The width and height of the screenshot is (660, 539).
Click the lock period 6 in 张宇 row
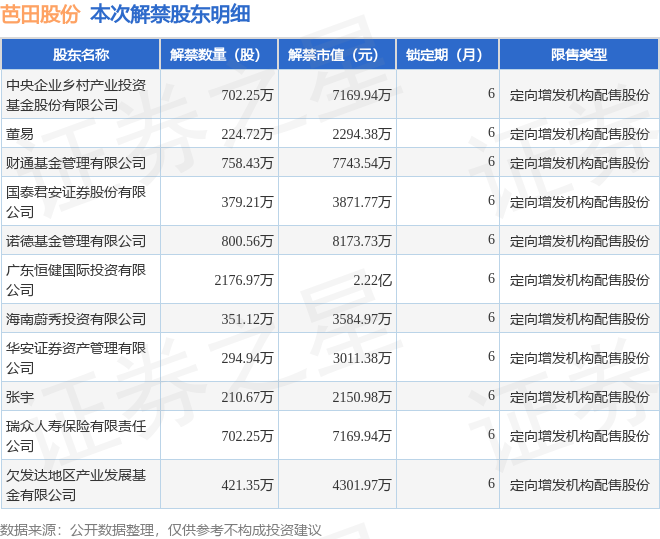pyautogui.click(x=491, y=396)
